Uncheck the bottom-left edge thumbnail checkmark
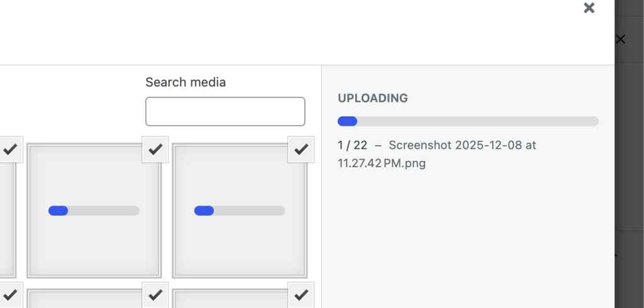Viewport: 644px width, 308px height. [x=10, y=294]
